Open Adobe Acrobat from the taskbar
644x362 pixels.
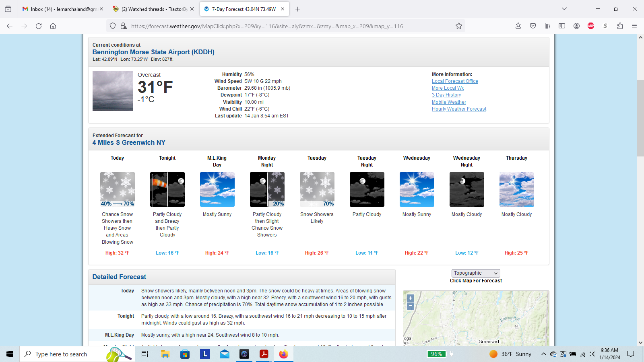tap(264, 354)
